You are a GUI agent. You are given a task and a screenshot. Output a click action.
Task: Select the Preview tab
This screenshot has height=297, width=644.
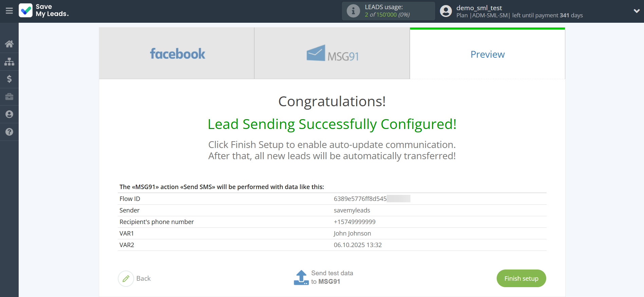(x=487, y=54)
